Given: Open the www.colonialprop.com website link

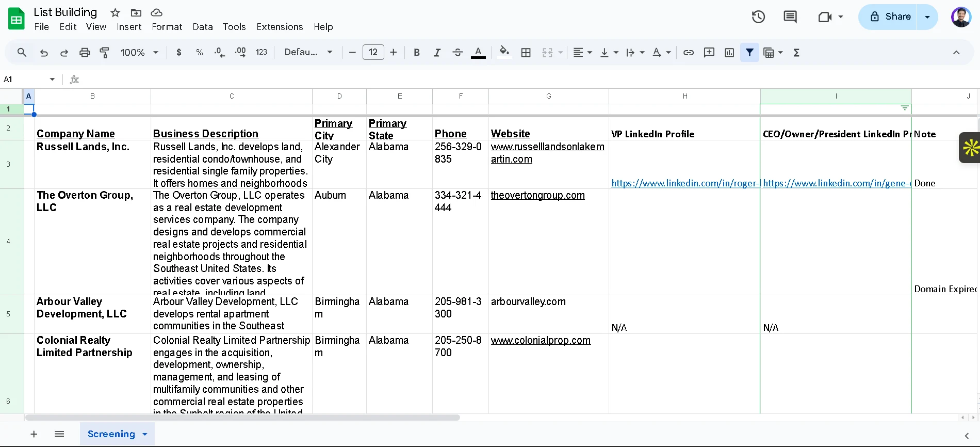Looking at the screenshot, I should pos(541,340).
